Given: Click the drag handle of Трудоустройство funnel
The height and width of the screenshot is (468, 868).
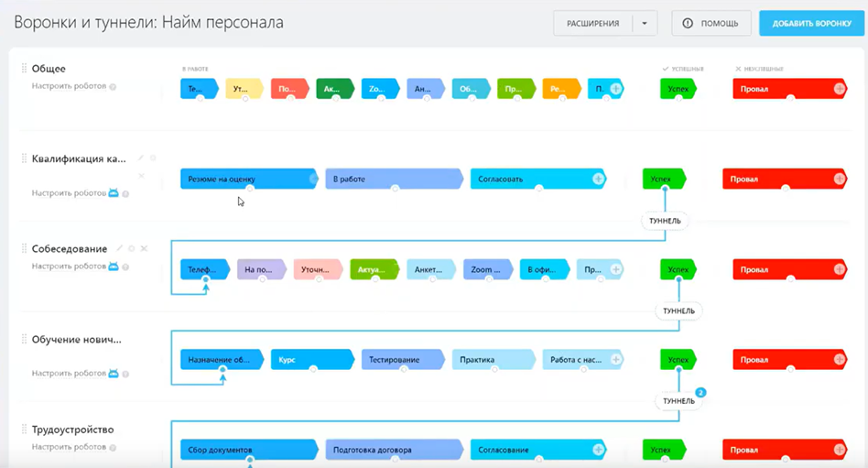Looking at the screenshot, I should pyautogui.click(x=24, y=429).
